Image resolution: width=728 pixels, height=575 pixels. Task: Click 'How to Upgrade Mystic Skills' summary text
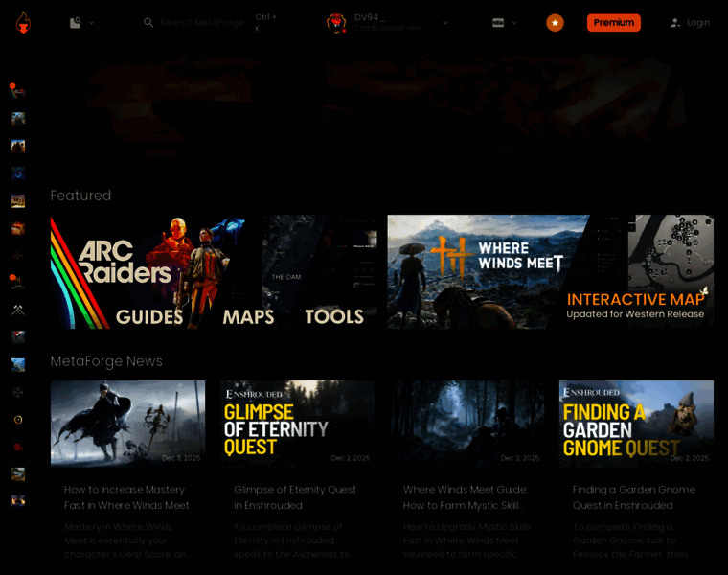point(466,540)
